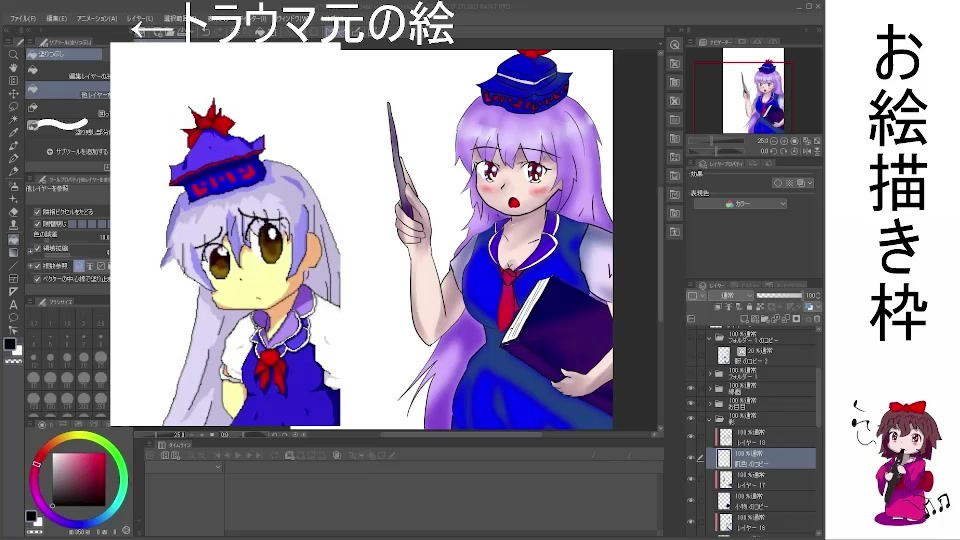Hide the お目目 folder with eye icon

pos(691,403)
